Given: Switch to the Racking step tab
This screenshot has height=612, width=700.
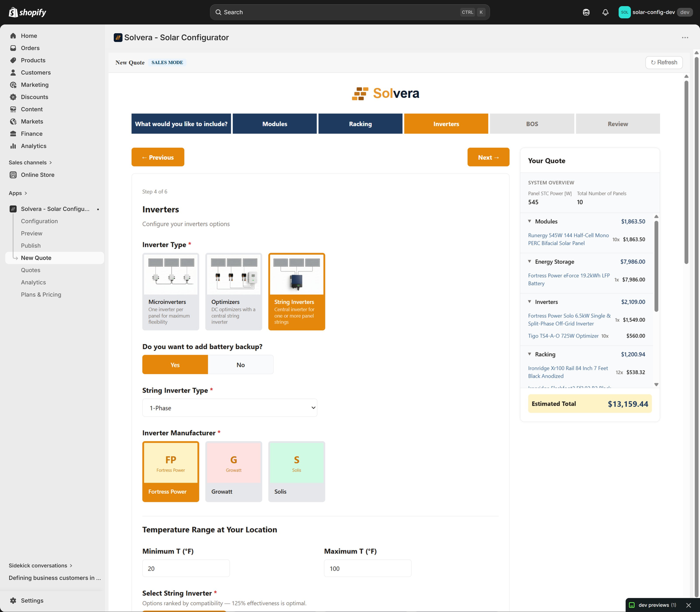Looking at the screenshot, I should (x=360, y=124).
